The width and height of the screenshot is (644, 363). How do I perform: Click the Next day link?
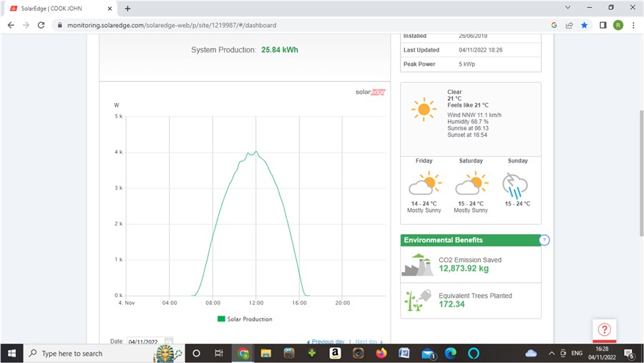tap(369, 342)
